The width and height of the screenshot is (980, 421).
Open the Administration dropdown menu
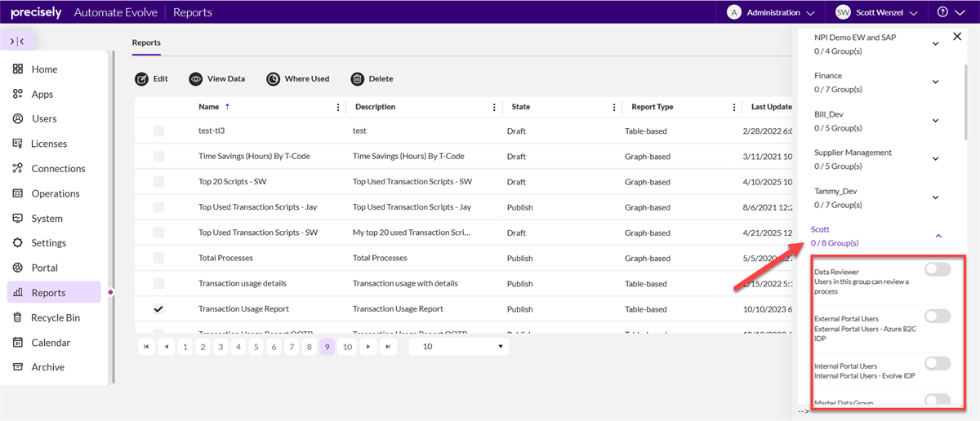click(771, 12)
